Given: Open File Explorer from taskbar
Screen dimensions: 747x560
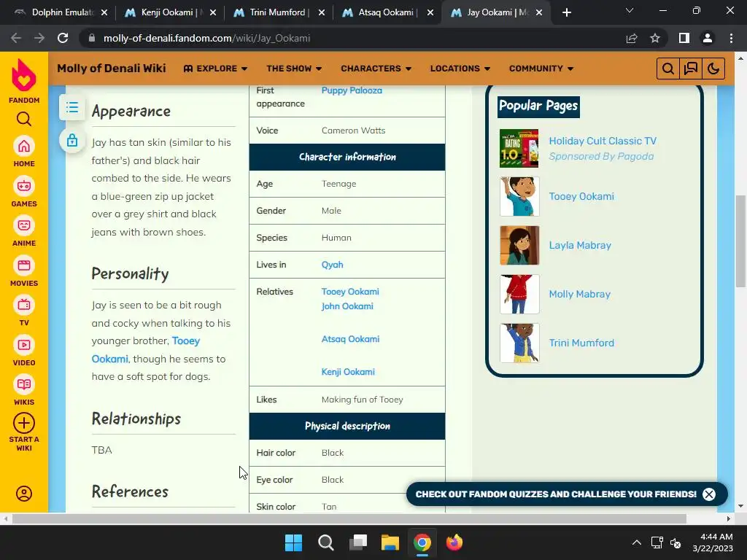Looking at the screenshot, I should tap(390, 542).
